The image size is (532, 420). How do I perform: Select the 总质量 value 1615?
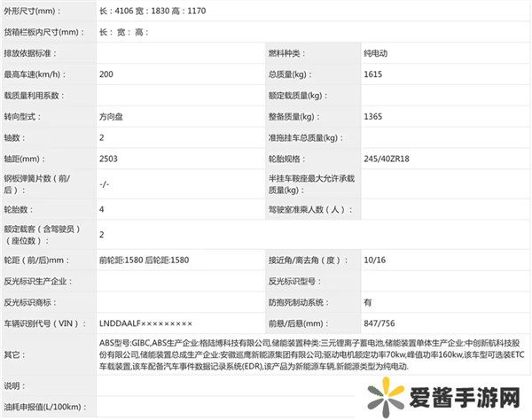point(373,75)
